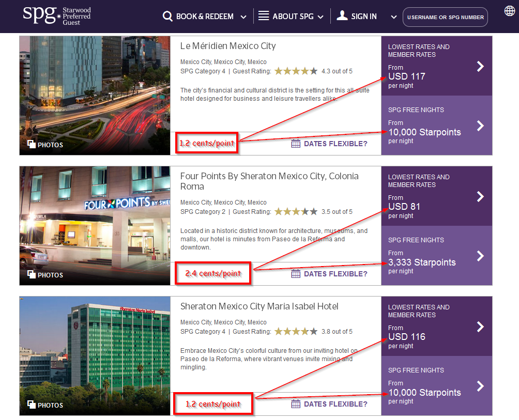
Task: Click Le Méridien description about financial district
Action: [x=275, y=94]
